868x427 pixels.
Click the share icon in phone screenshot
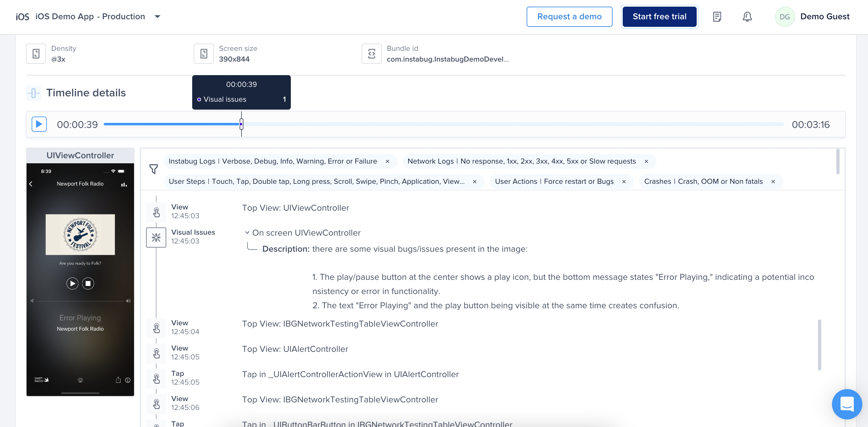tap(118, 380)
